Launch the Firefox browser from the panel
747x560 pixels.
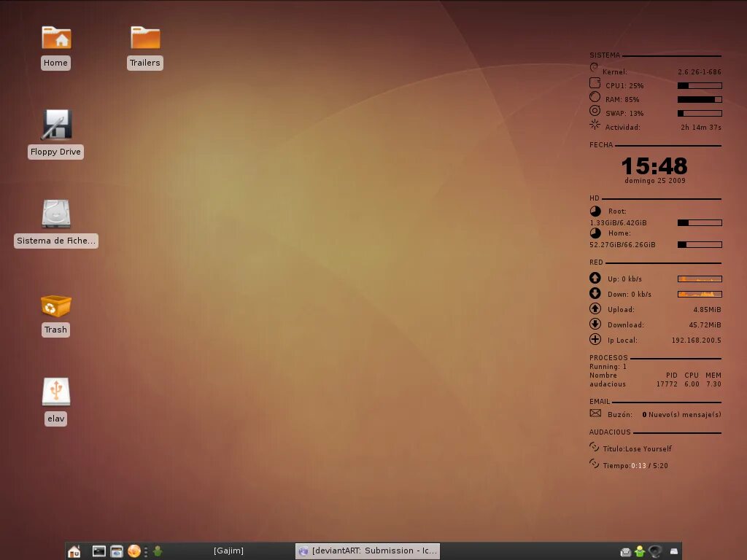click(x=134, y=551)
